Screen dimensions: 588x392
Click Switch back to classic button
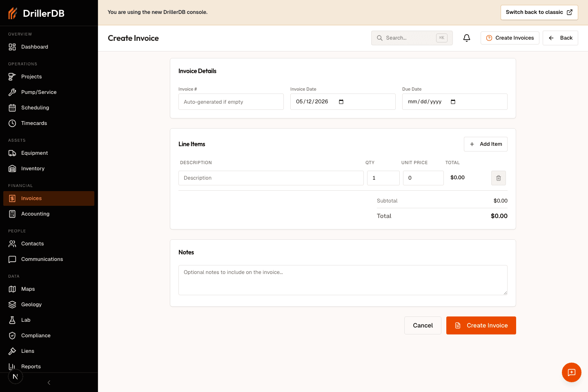tap(539, 12)
